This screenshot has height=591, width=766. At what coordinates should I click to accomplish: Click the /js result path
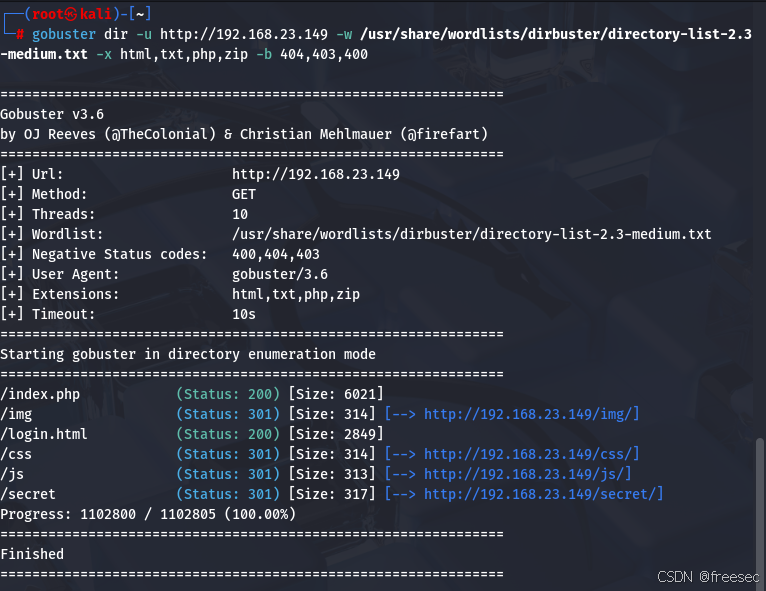12,474
